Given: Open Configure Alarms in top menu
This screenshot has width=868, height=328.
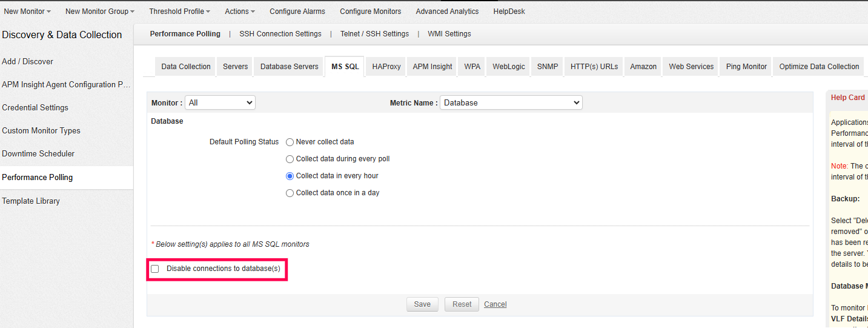Looking at the screenshot, I should tap(297, 12).
